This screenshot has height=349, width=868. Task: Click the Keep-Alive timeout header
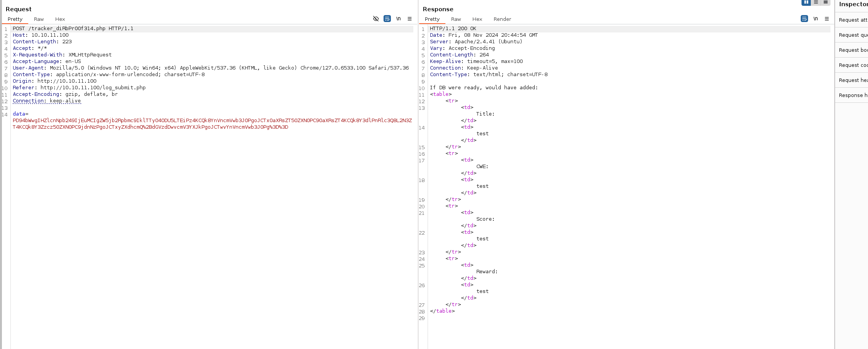click(x=476, y=61)
